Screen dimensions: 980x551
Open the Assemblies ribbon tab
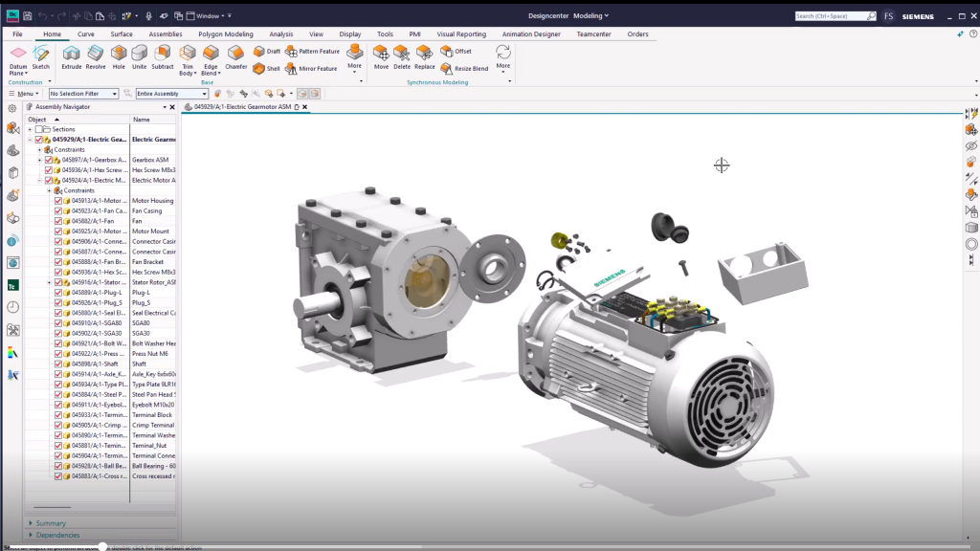(x=166, y=34)
